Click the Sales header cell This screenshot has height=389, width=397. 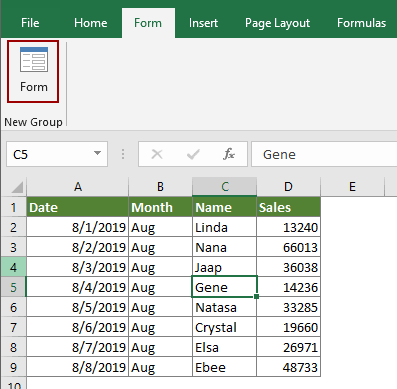coord(288,207)
